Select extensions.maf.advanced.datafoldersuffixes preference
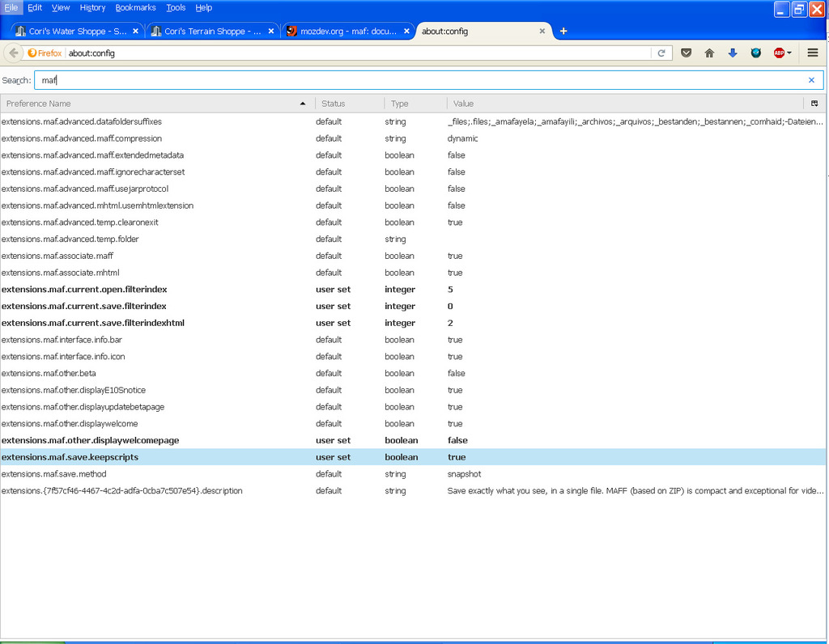 (413, 121)
